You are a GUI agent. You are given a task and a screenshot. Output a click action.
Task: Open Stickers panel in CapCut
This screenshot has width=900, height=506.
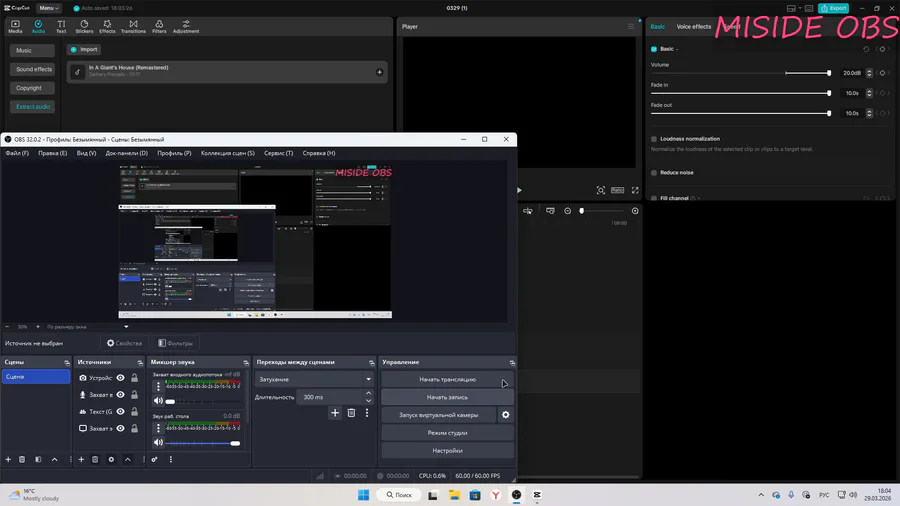coord(84,26)
